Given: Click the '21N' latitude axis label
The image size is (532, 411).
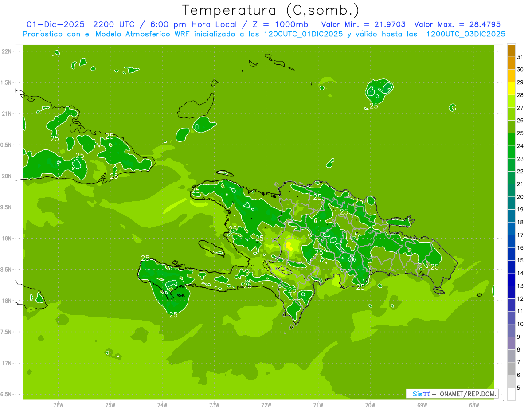Looking at the screenshot, I should [x=8, y=114].
